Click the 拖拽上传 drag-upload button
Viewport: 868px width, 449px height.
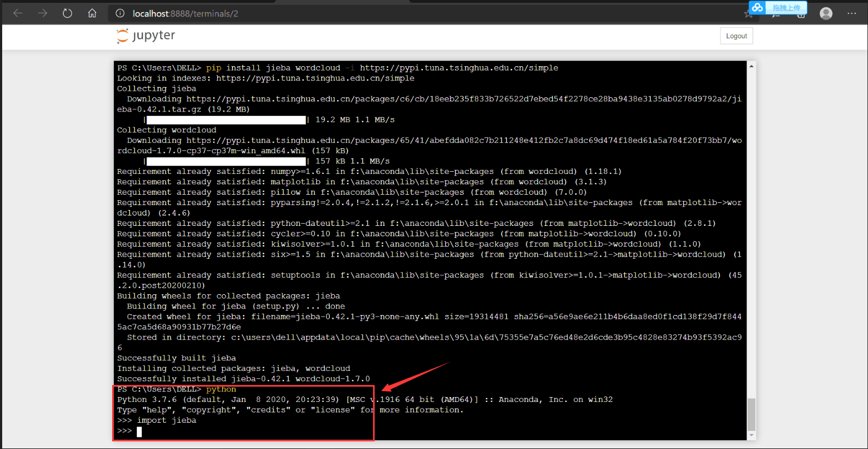pos(786,8)
